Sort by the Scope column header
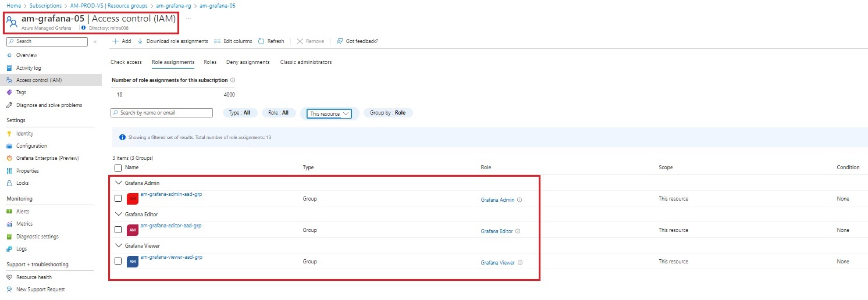This screenshot has width=868, height=300. tap(666, 167)
